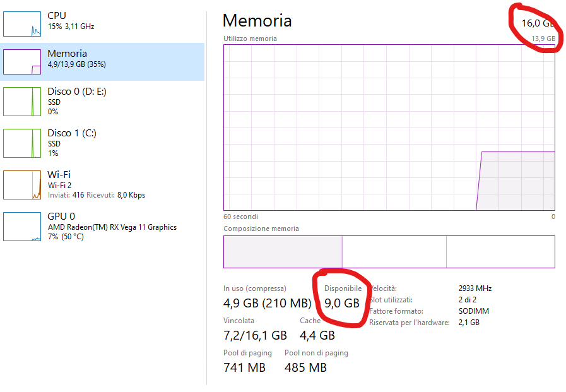Click the Disponibile 9,0 GB value
The width and height of the screenshot is (566, 392).
[342, 303]
